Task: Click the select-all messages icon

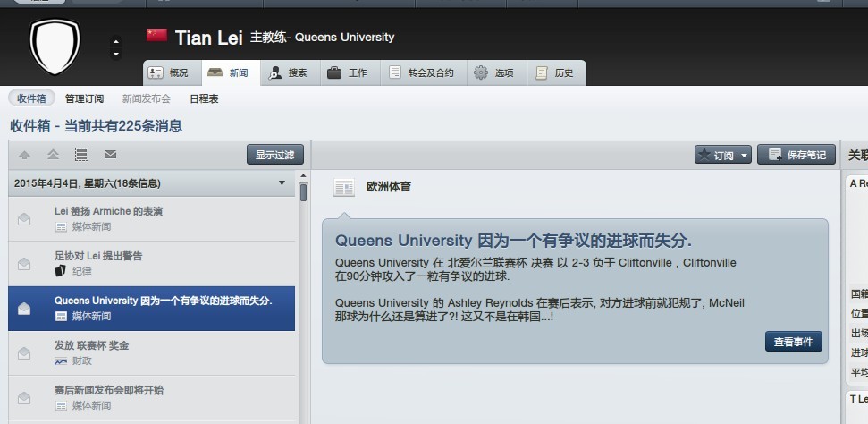Action: (x=81, y=155)
